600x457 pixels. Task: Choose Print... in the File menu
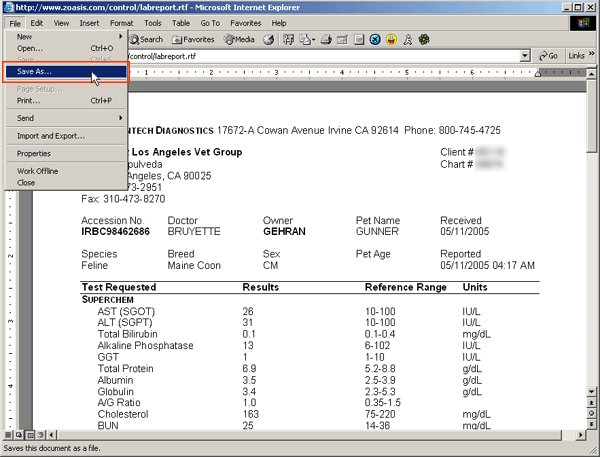click(67, 100)
